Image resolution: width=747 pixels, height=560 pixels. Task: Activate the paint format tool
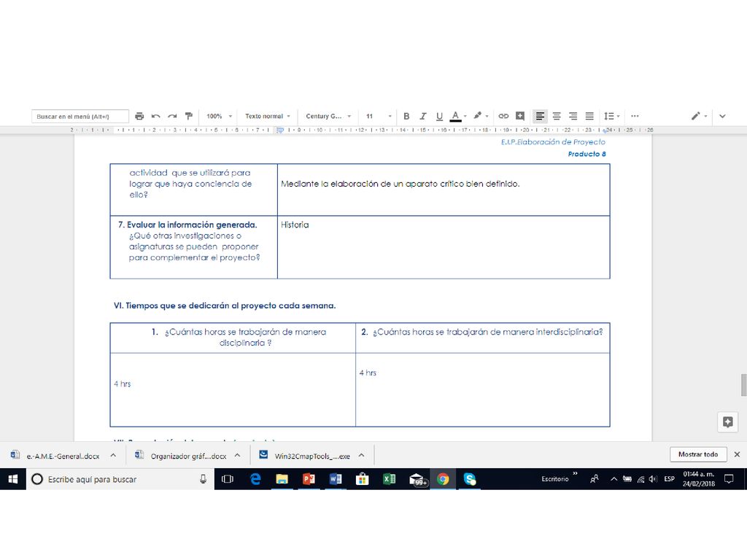click(189, 116)
